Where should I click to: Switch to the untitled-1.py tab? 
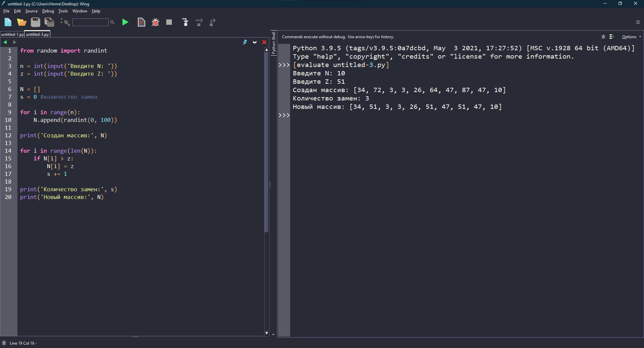(x=12, y=34)
